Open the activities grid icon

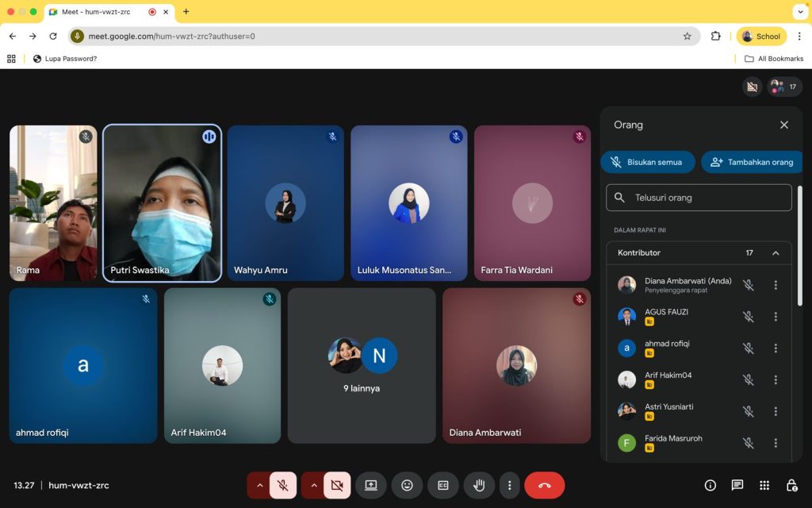[x=764, y=485]
